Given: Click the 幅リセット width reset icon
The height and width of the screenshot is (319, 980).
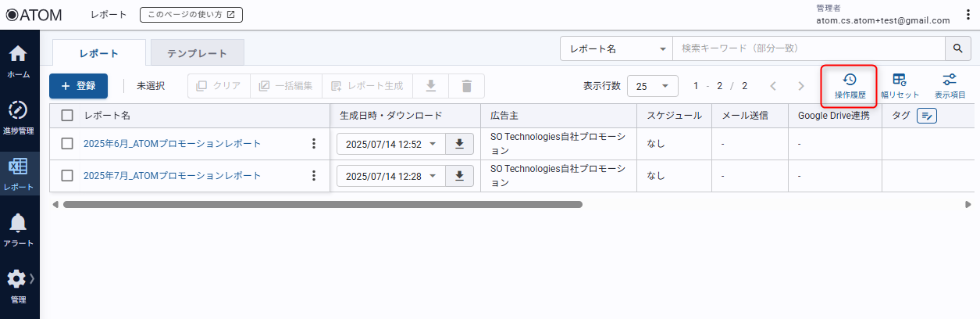Looking at the screenshot, I should [x=900, y=86].
